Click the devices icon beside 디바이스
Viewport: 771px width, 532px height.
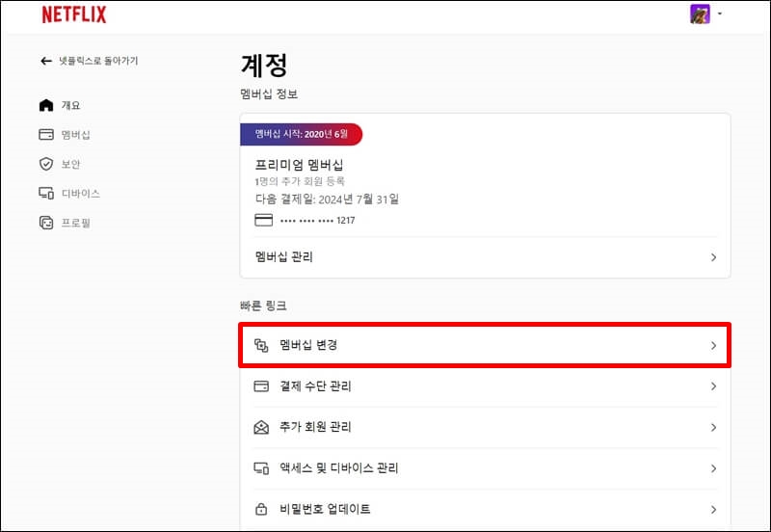(46, 193)
